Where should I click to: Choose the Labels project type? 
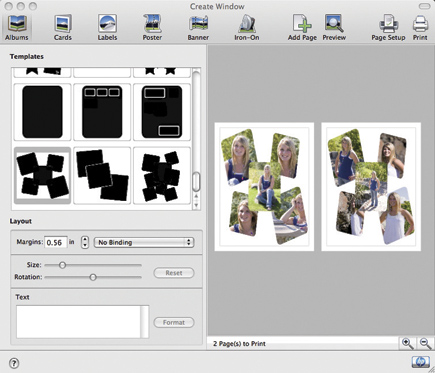click(x=107, y=27)
